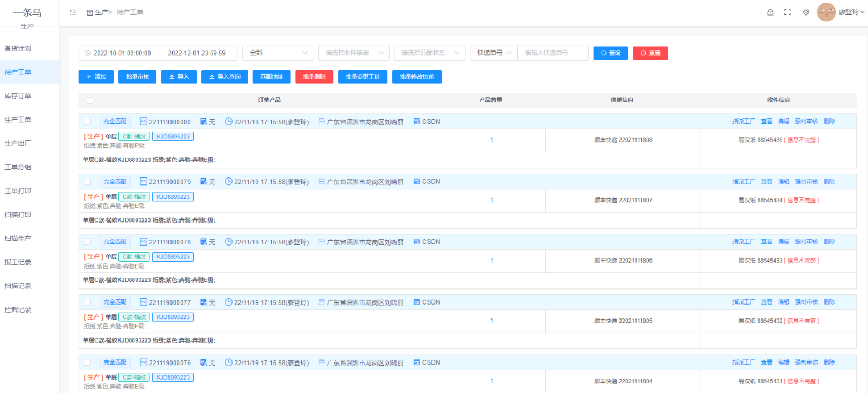Viewport: 868px width, 393px height.
Task: Click order number icon for 221119000080
Action: click(x=143, y=122)
